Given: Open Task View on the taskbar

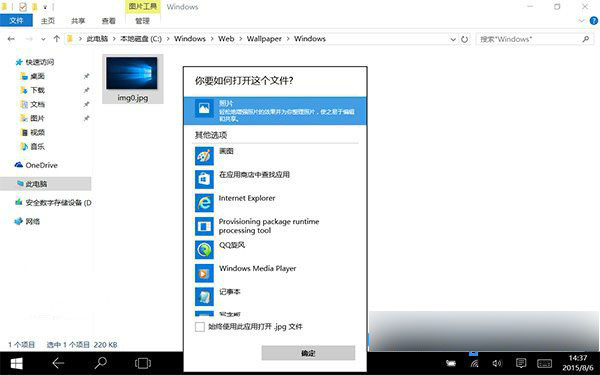Looking at the screenshot, I should coord(143,363).
